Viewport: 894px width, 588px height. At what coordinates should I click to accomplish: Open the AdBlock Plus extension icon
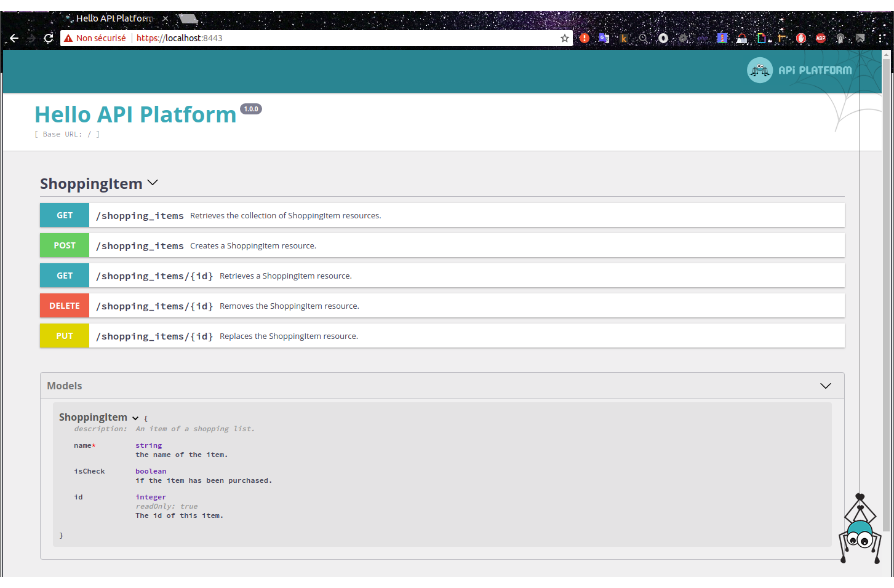[820, 38]
